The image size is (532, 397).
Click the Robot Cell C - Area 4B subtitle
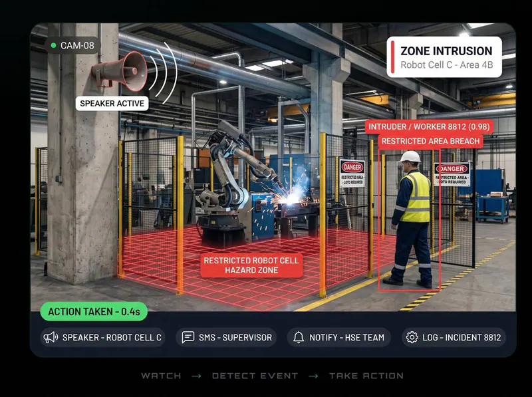click(446, 65)
